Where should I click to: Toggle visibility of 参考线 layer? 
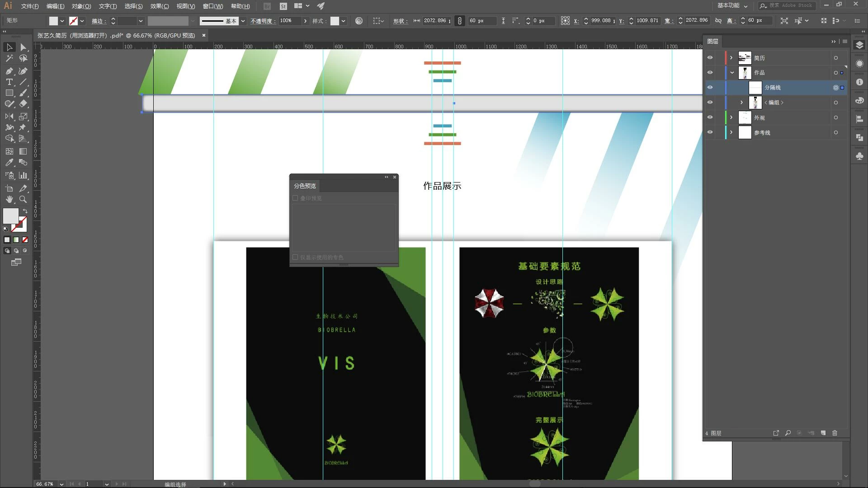(710, 132)
